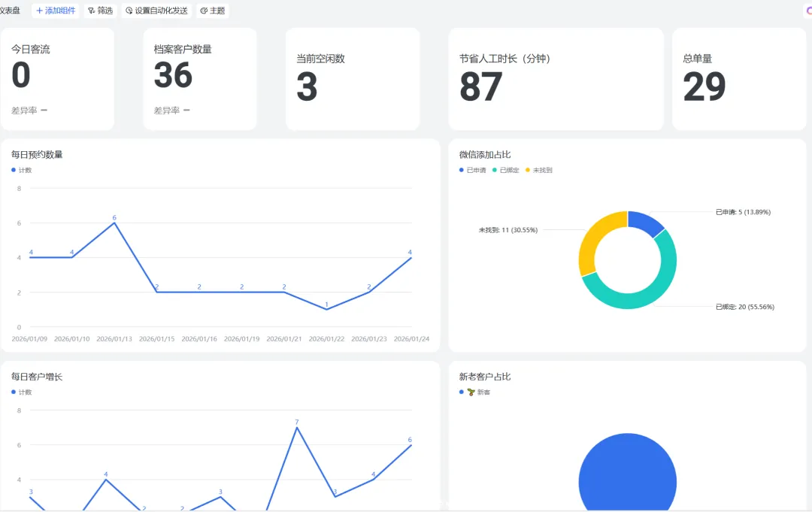Viewport: 812px width, 512px height.
Task: Click the 每日预约数量 chart title
Action: pos(37,154)
